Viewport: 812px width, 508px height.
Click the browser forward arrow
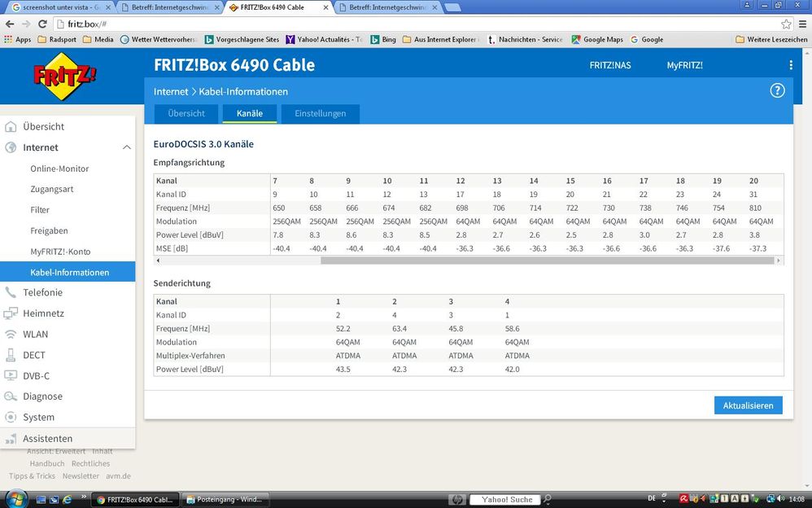(26, 24)
